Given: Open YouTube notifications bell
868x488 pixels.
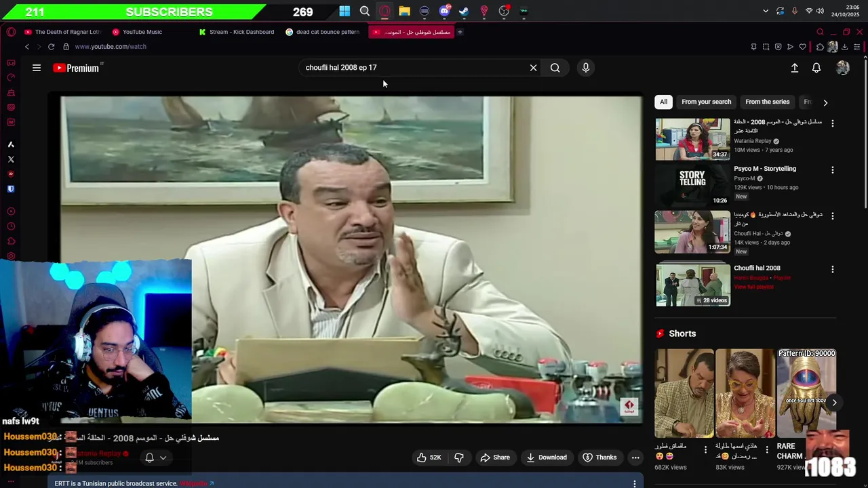Looking at the screenshot, I should coord(816,68).
